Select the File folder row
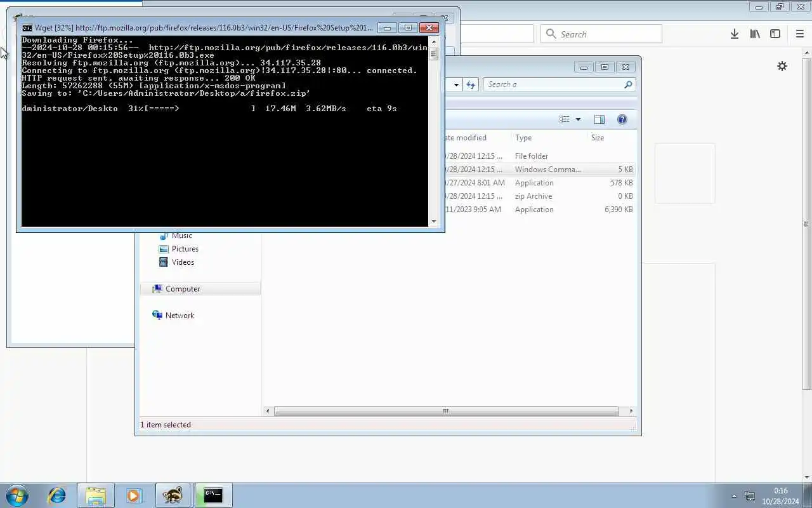Viewport: 812px width, 508px height. 539,156
